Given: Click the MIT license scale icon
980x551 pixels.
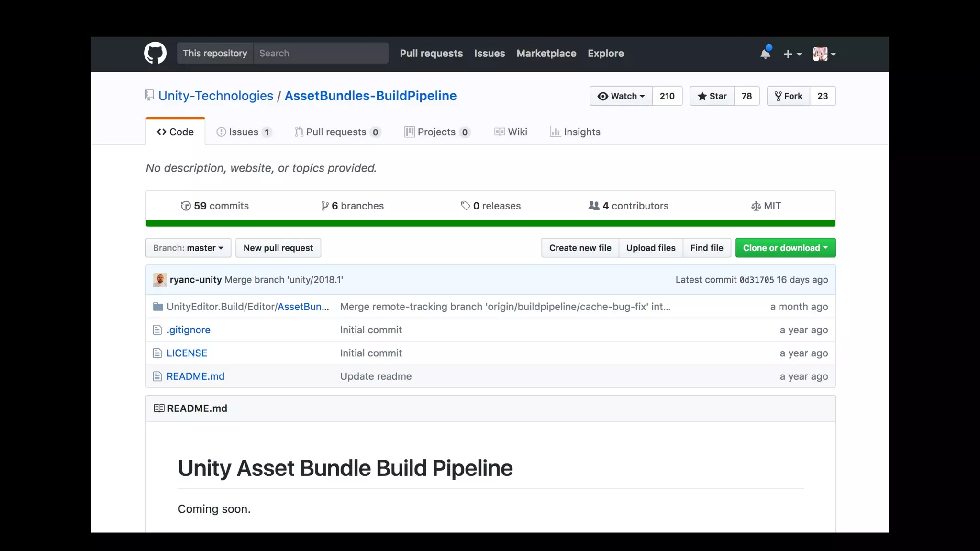Looking at the screenshot, I should [x=756, y=206].
